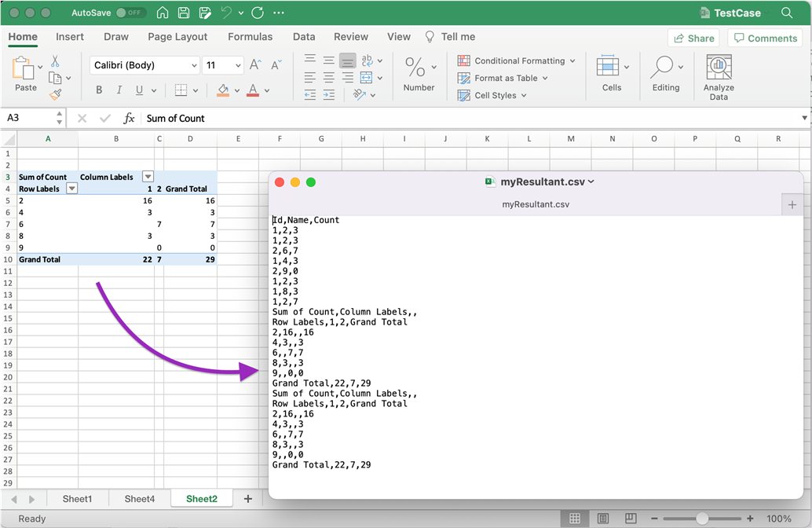Select the Format Painter tool

pyautogui.click(x=56, y=93)
